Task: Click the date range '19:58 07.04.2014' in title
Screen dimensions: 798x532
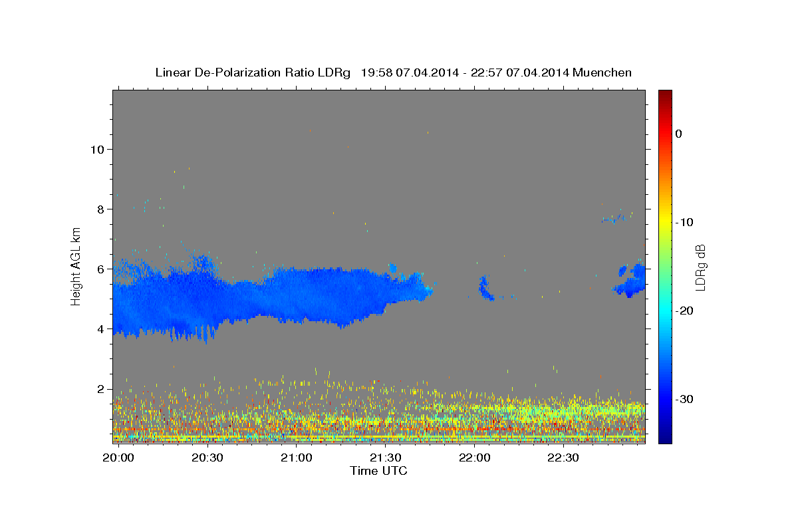Action: click(x=410, y=72)
